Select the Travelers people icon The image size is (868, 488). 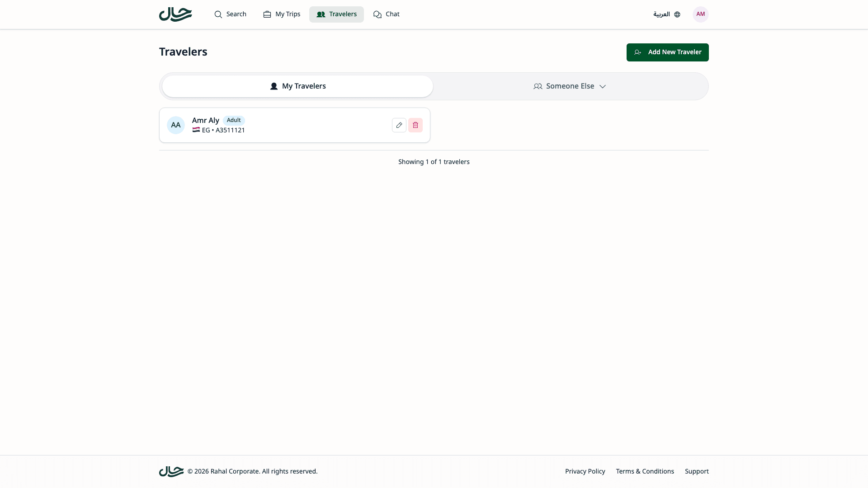point(321,14)
